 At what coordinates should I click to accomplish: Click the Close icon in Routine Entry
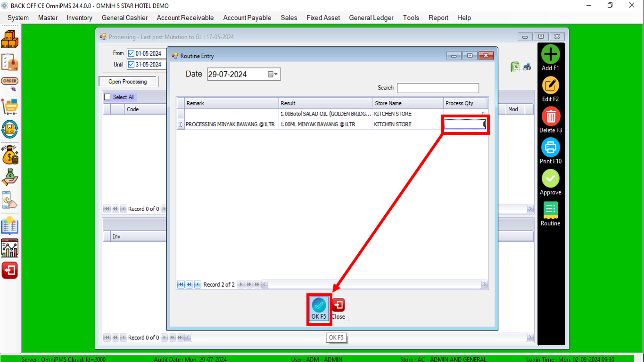338,309
